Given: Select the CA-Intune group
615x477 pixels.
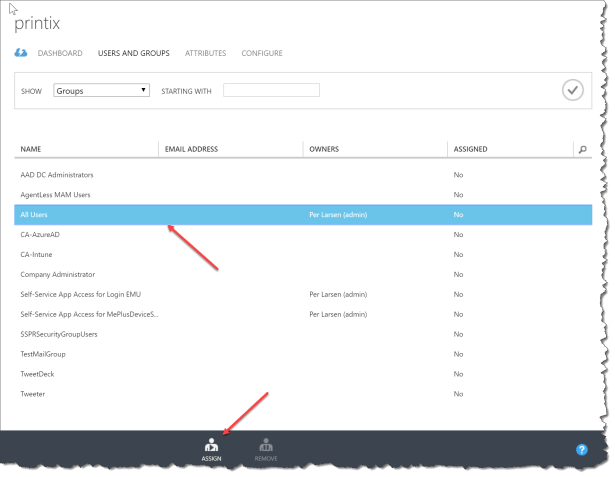Looking at the screenshot, I should [36, 255].
